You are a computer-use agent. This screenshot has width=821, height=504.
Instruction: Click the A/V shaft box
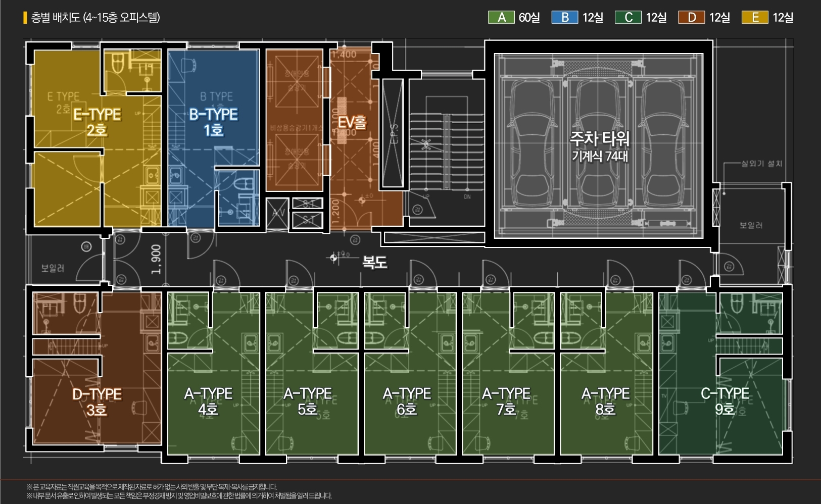tap(277, 214)
